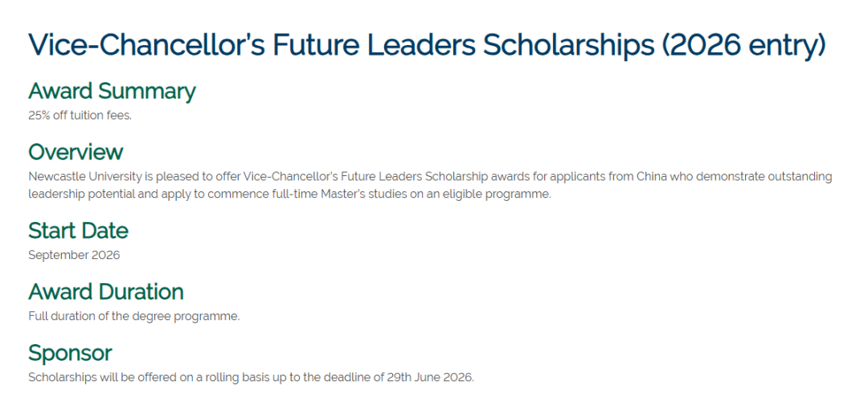Click "Full duration of the degree programme." text
Image resolution: width=868 pixels, height=398 pixels.
pyautogui.click(x=133, y=316)
